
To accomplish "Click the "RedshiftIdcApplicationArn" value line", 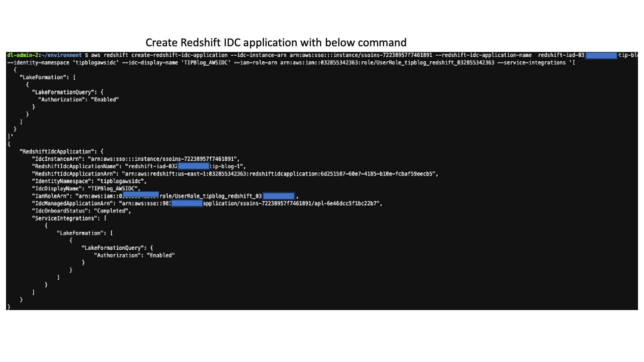I will pos(235,174).
